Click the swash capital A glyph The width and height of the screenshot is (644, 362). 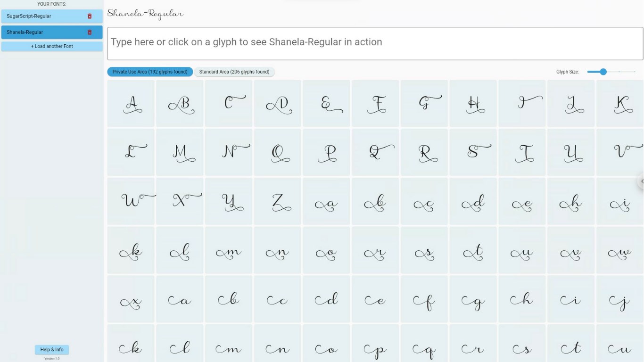pyautogui.click(x=131, y=103)
